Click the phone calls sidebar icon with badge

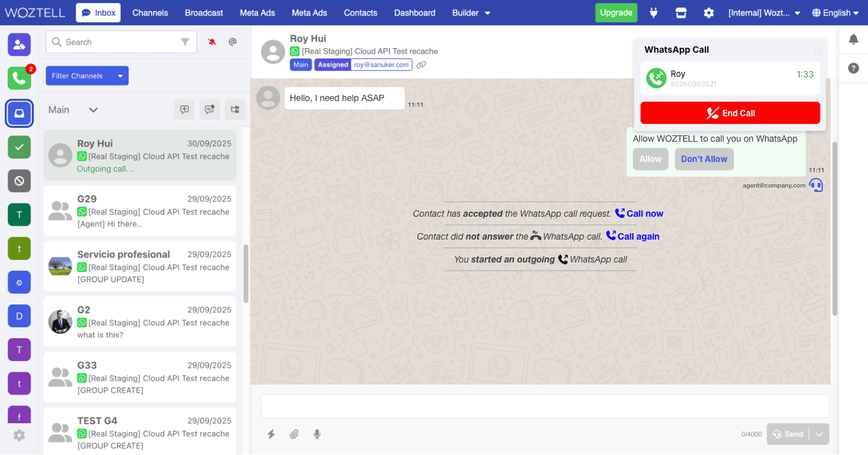[19, 78]
